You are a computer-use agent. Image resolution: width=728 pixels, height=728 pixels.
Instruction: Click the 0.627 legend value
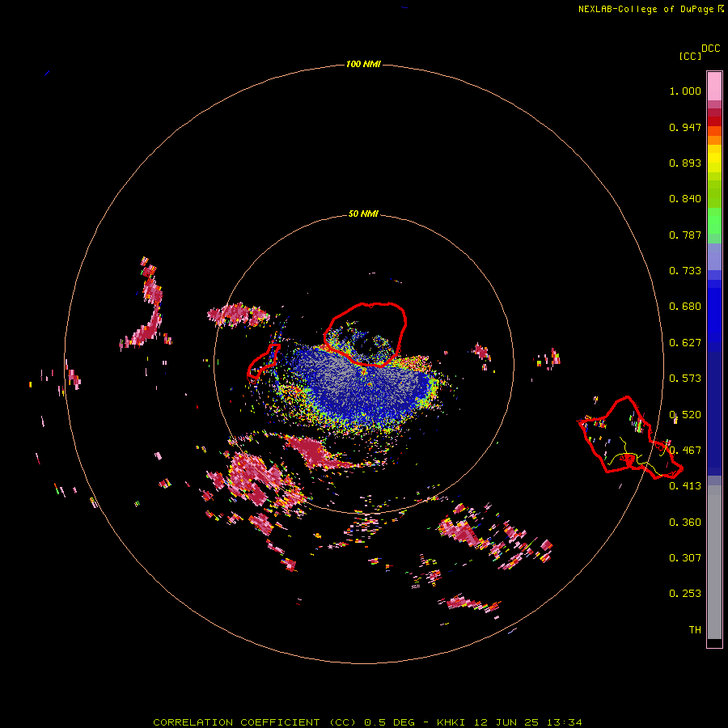tap(685, 343)
